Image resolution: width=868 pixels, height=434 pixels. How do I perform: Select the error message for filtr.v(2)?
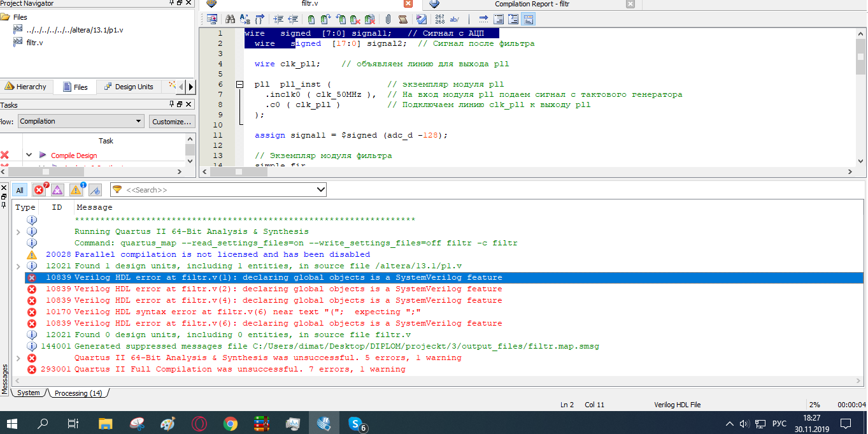click(444, 289)
